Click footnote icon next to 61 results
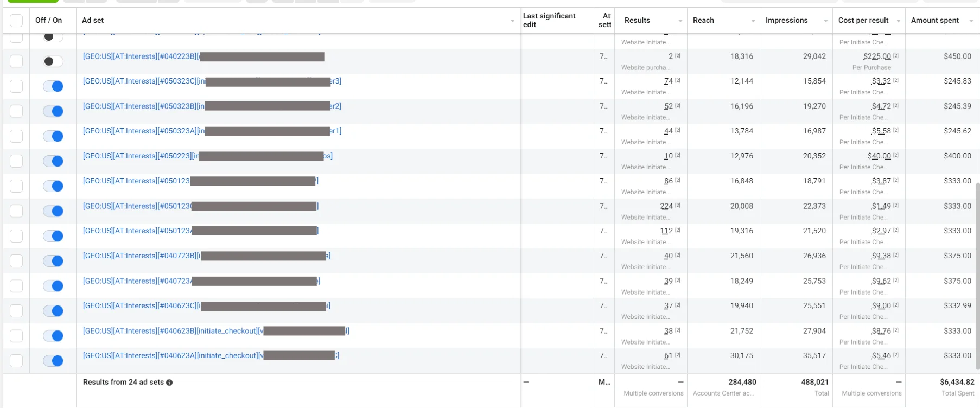Screen dimensions: 980x408 coord(678,355)
